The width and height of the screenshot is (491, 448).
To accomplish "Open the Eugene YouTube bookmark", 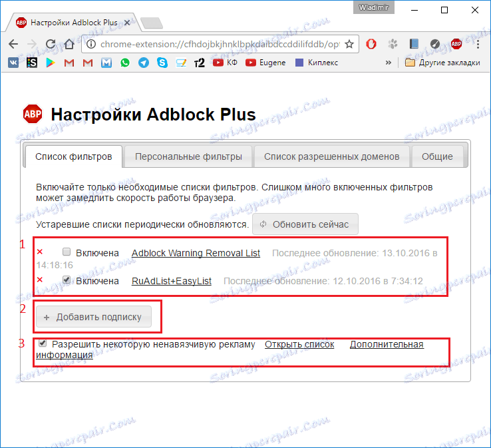I will (x=265, y=63).
